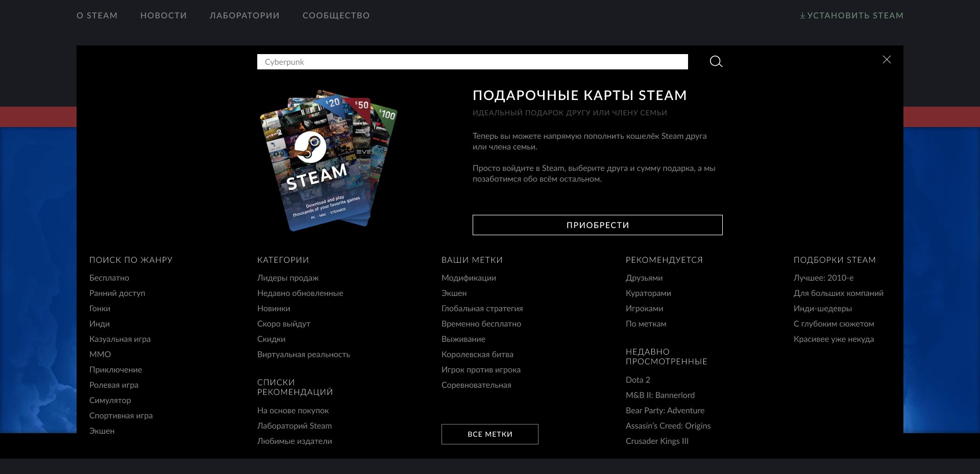Image resolution: width=980 pixels, height=474 pixels.
Task: Open Лабораторий Steam recommendations
Action: pos(295,426)
